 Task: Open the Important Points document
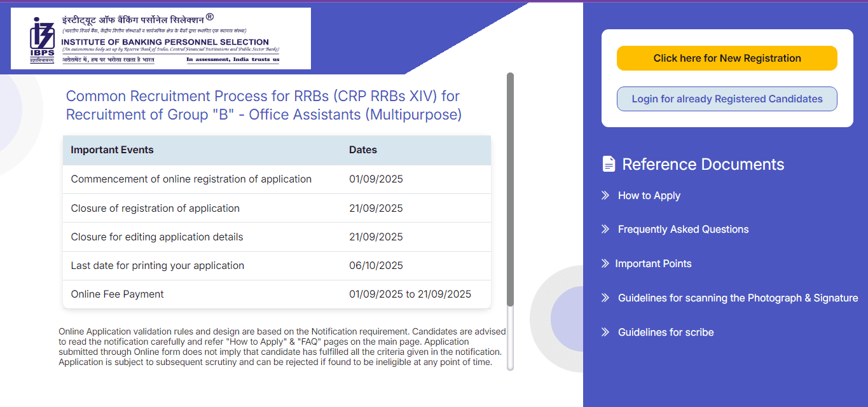654,263
